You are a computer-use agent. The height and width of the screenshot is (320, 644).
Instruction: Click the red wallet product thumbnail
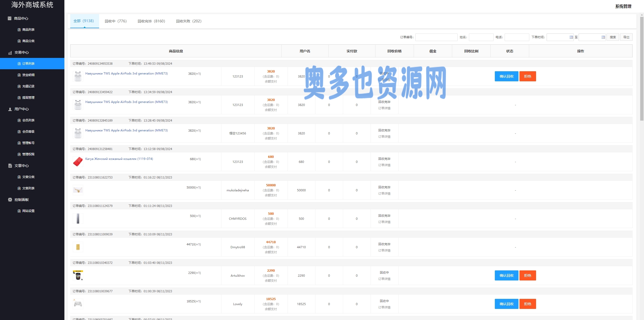click(78, 162)
